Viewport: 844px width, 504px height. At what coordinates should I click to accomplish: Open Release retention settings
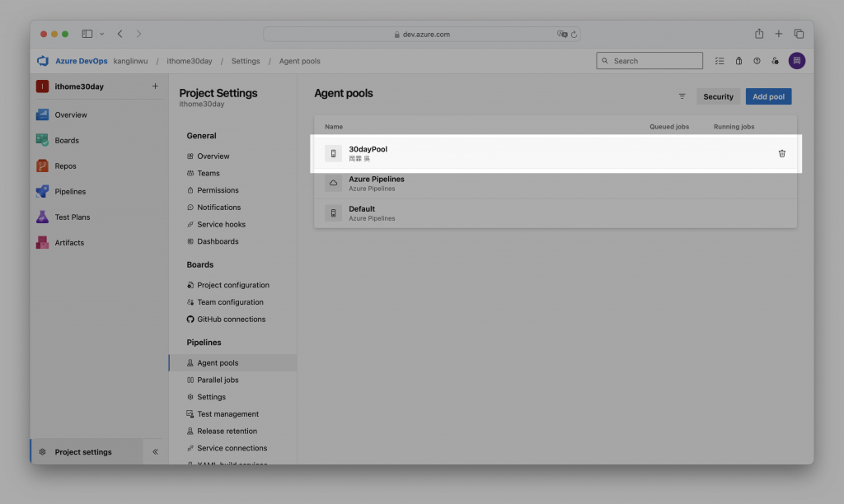point(227,431)
